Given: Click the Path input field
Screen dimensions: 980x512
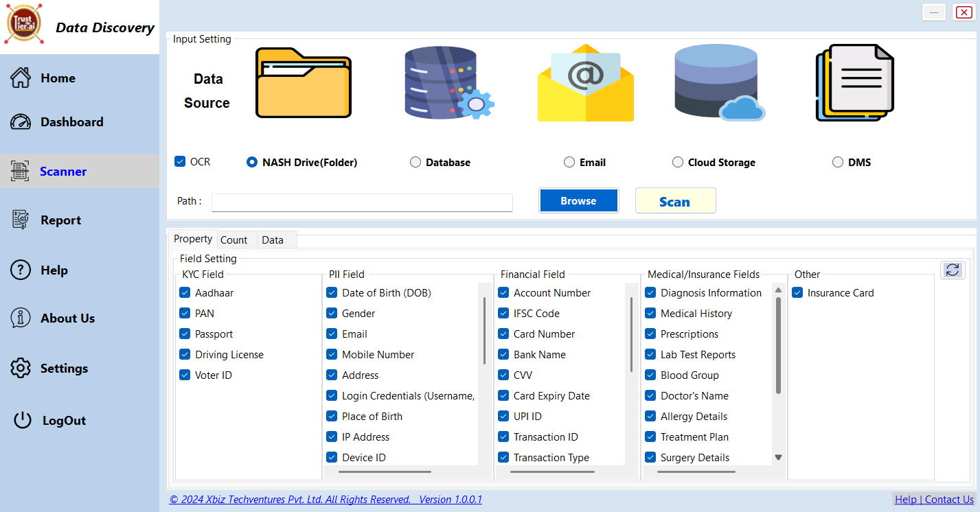Looking at the screenshot, I should click(362, 202).
